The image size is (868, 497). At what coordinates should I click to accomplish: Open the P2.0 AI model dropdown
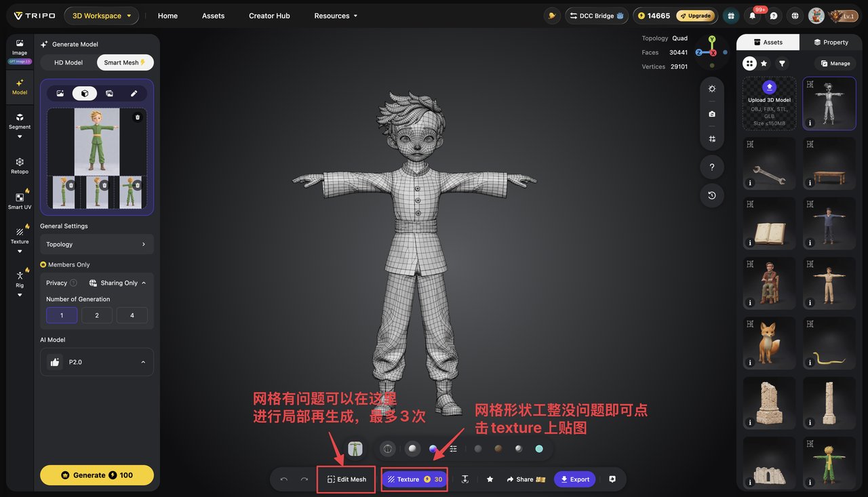point(97,362)
